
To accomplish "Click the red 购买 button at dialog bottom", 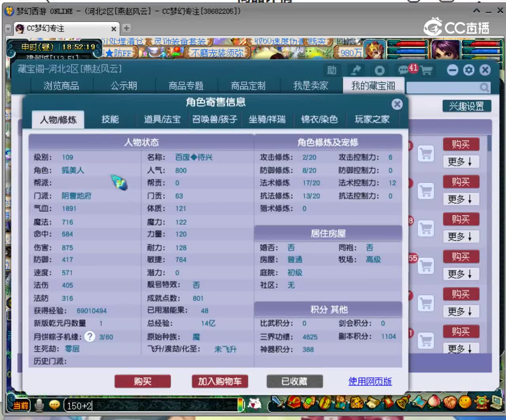I will [143, 381].
